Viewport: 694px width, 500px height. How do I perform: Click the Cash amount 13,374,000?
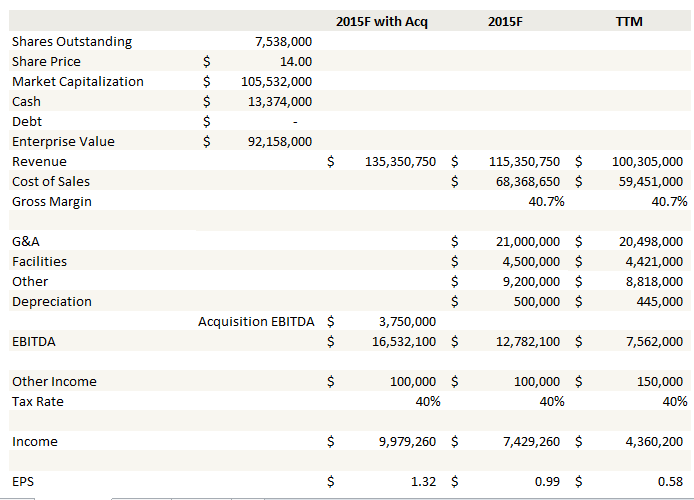click(x=279, y=101)
